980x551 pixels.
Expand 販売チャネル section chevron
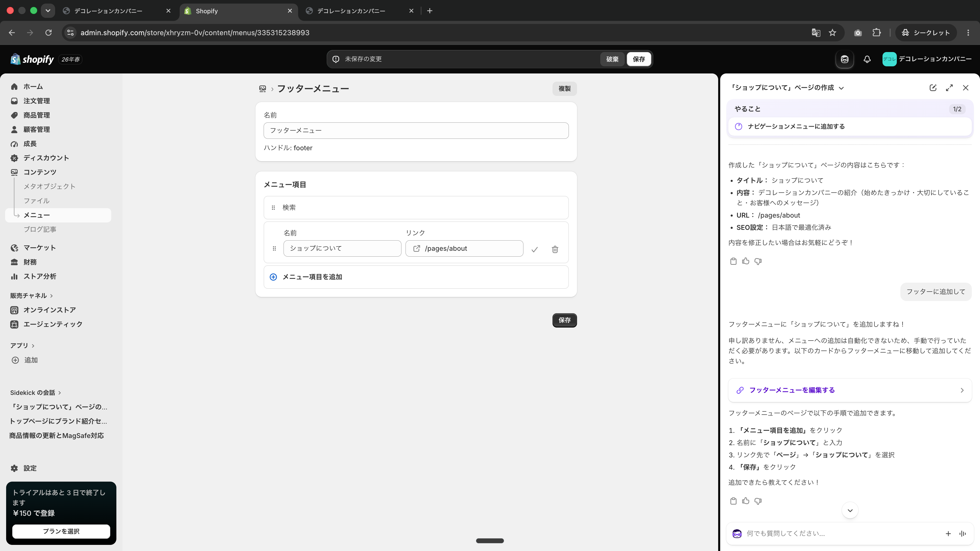pos(51,296)
